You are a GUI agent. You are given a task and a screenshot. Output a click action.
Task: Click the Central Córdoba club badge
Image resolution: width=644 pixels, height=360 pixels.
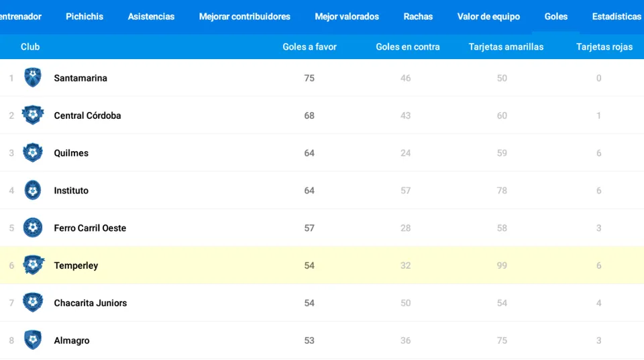click(x=33, y=115)
